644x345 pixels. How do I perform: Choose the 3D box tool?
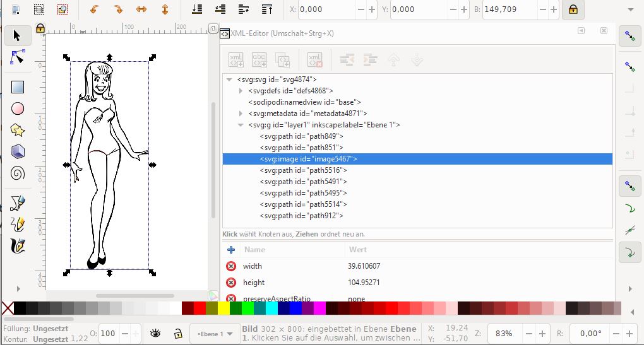pos(18,151)
